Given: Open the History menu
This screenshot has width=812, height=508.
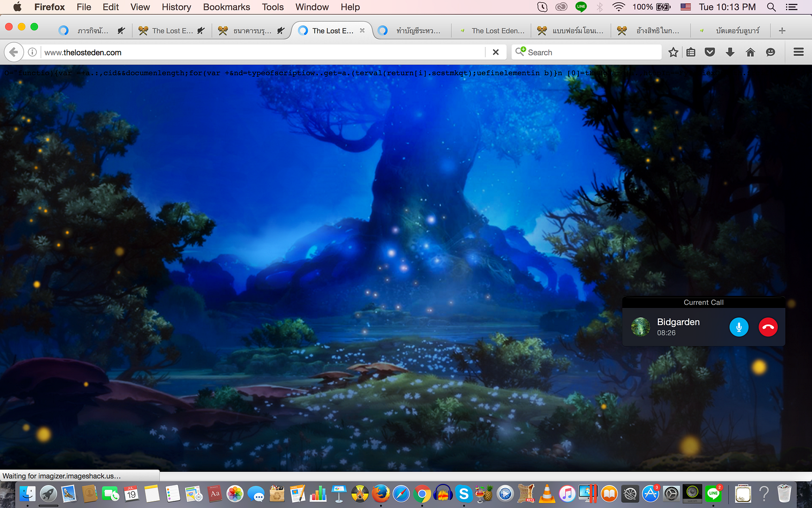Looking at the screenshot, I should 176,7.
